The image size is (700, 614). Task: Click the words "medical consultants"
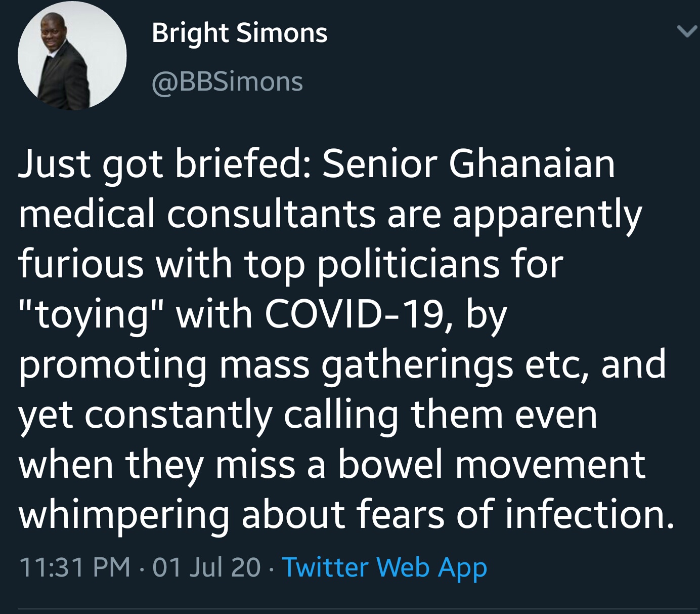pos(197,214)
